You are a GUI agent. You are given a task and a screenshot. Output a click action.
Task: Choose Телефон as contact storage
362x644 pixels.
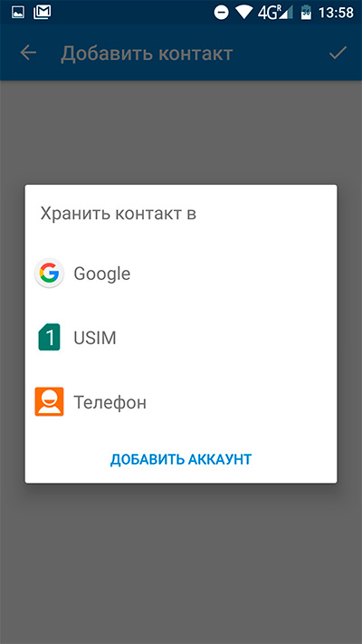[181, 402]
